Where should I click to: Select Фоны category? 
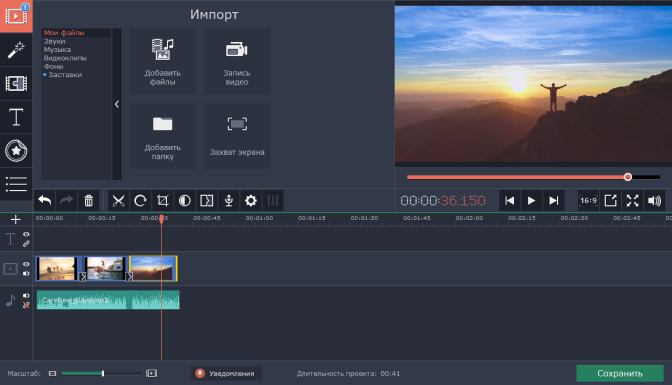[x=53, y=66]
